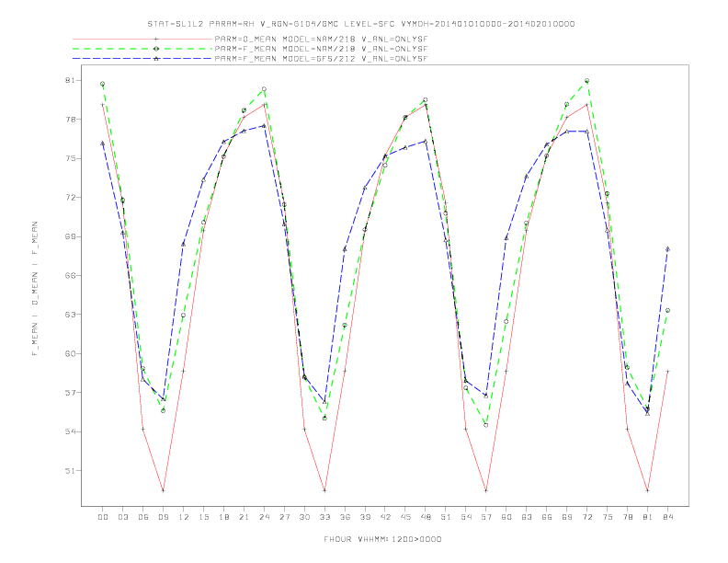The height and width of the screenshot is (563, 728).
Task: Click y-axis tick label 63
Action: pyautogui.click(x=69, y=315)
